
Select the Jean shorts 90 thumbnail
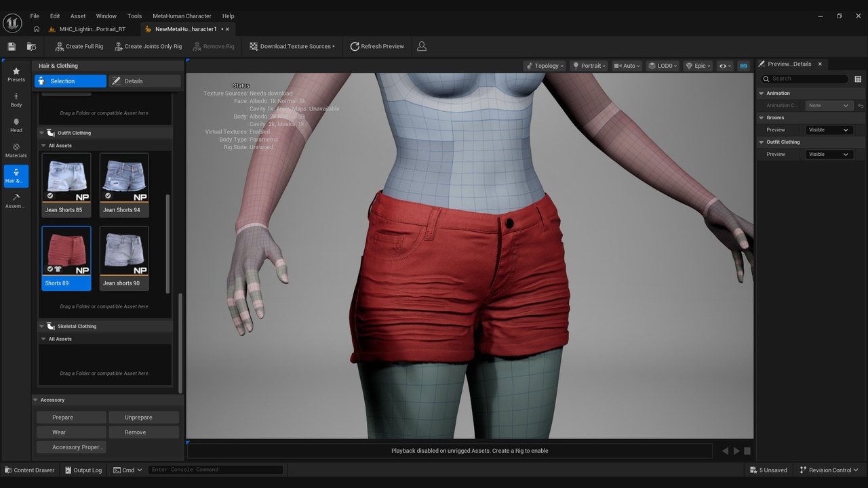click(124, 258)
